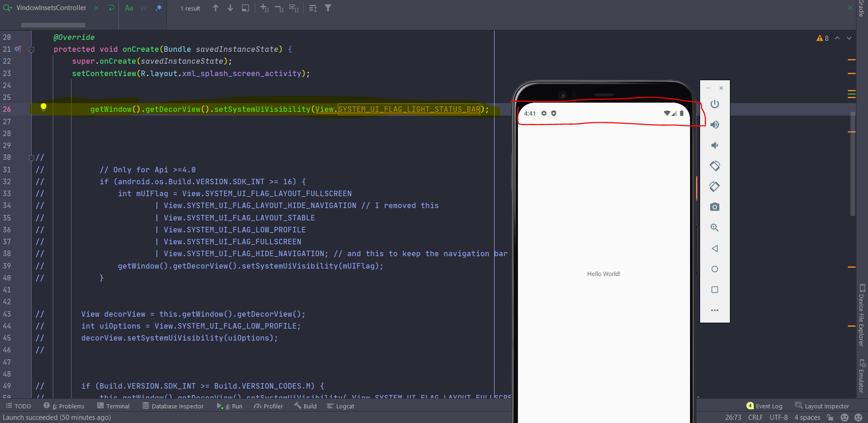
Task: Open the search history dropdown
Action: tap(7, 8)
